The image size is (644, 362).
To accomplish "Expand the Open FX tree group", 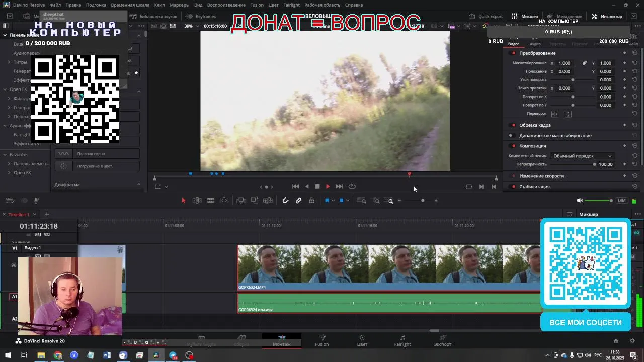I will [x=5, y=89].
